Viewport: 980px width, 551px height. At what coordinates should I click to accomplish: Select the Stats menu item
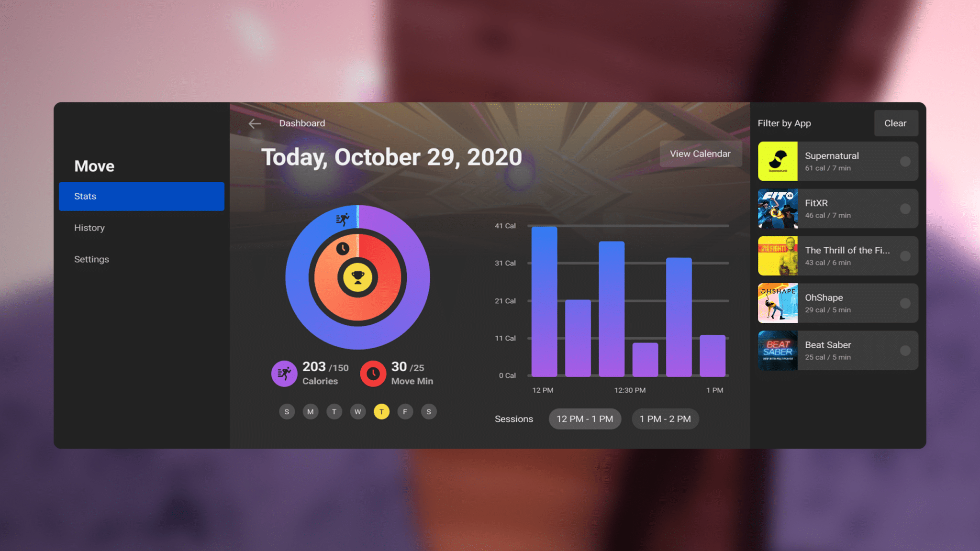tap(141, 196)
